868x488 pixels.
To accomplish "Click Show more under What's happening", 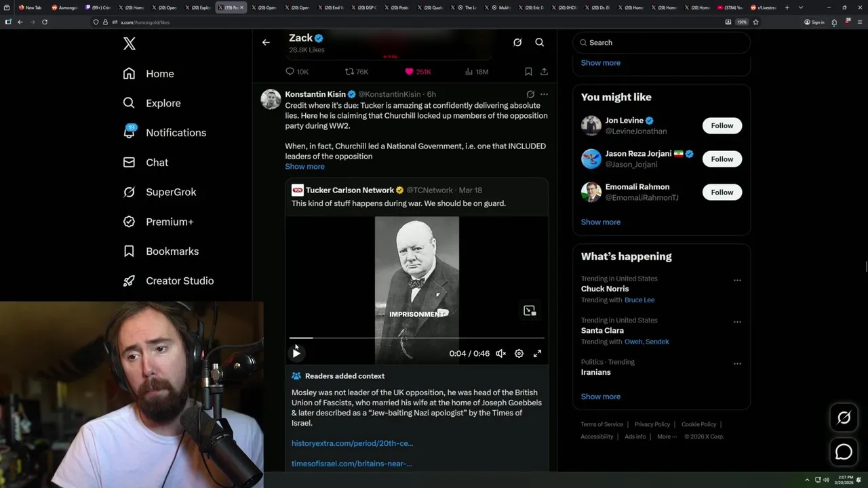I will [601, 396].
